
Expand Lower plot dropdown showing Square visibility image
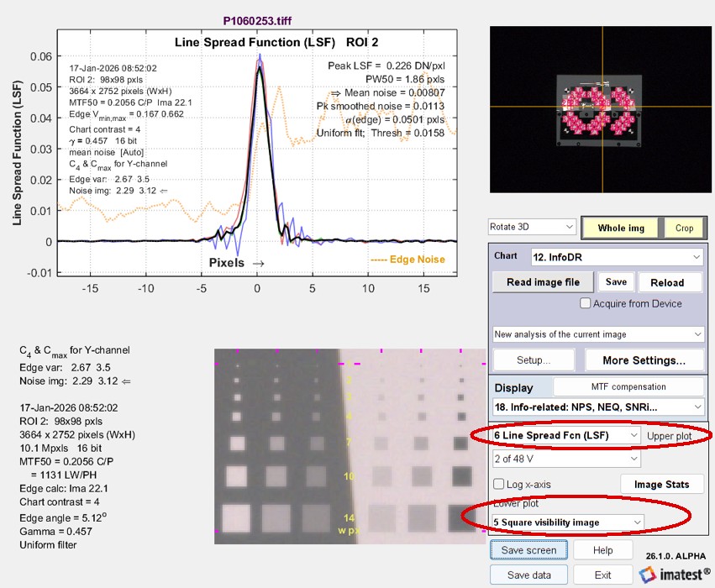point(567,522)
